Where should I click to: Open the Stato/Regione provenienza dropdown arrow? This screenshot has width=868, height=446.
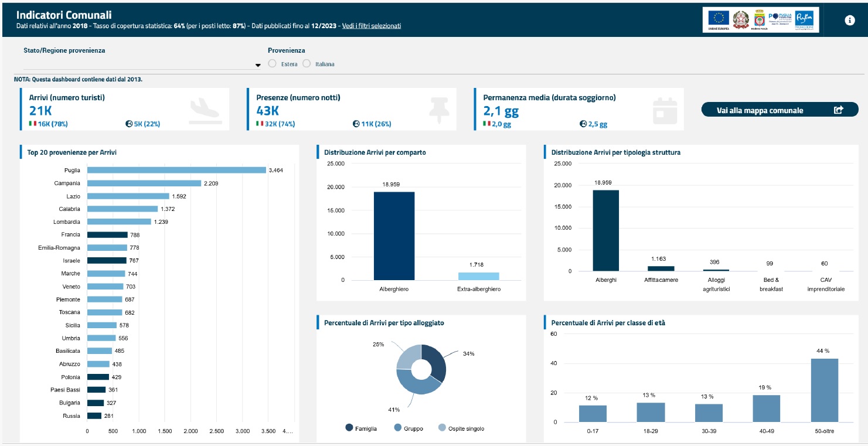point(258,65)
